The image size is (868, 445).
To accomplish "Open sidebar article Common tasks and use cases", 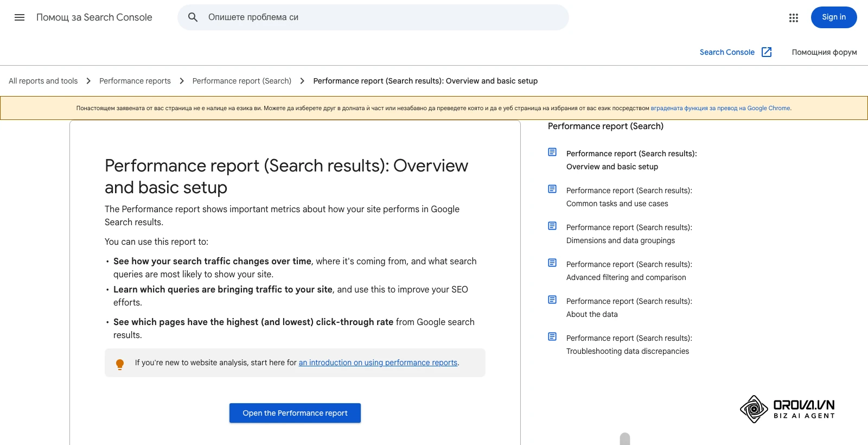I will click(629, 197).
